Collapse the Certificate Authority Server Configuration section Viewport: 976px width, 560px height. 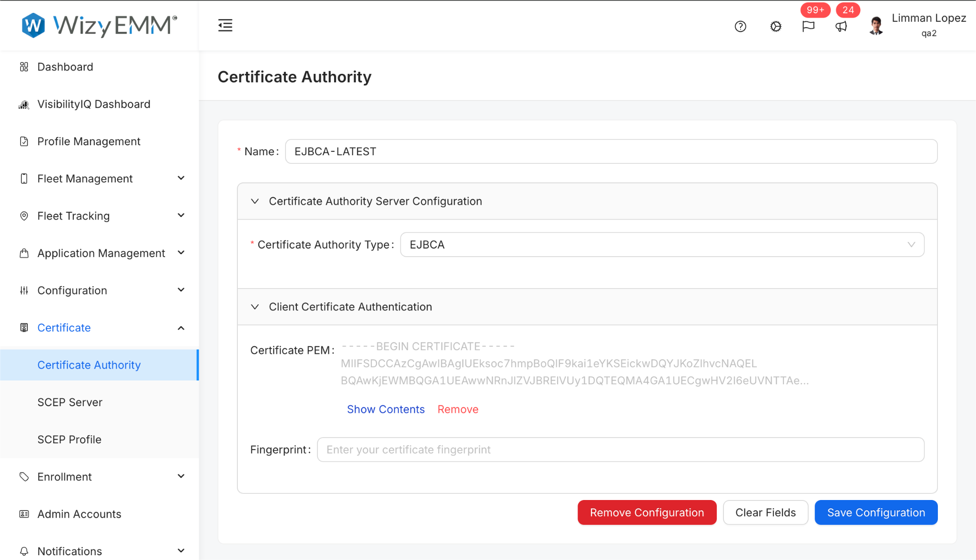pos(255,201)
